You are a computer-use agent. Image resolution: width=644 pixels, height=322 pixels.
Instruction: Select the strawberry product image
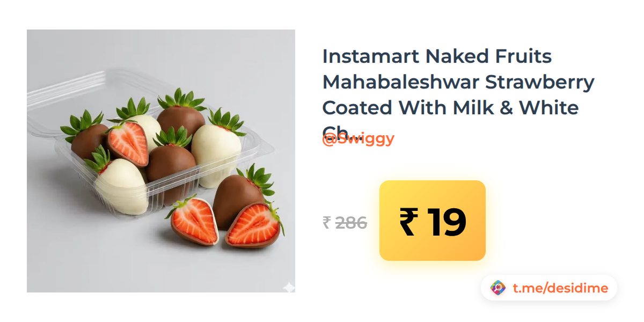coord(161,161)
